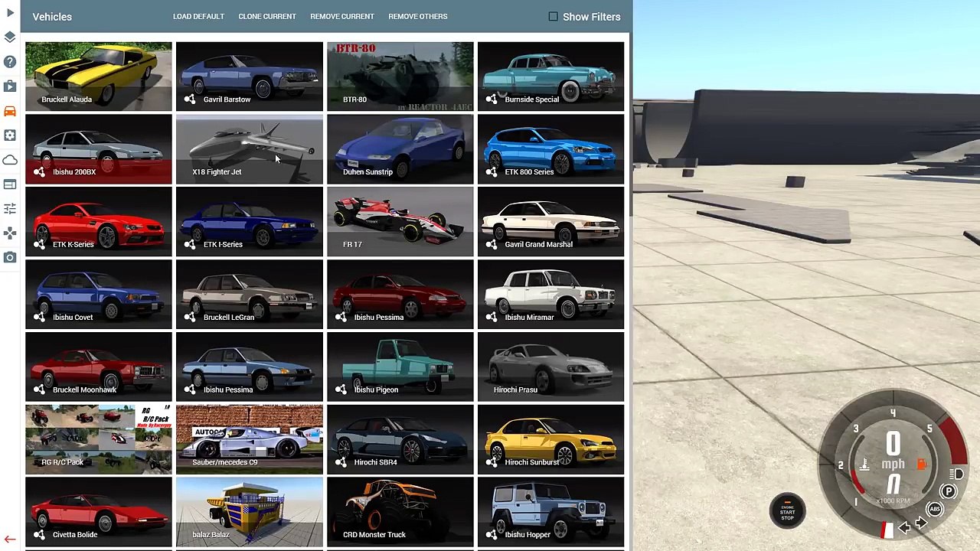Open the environment cloud icon
Image resolution: width=980 pixels, height=551 pixels.
(10, 159)
